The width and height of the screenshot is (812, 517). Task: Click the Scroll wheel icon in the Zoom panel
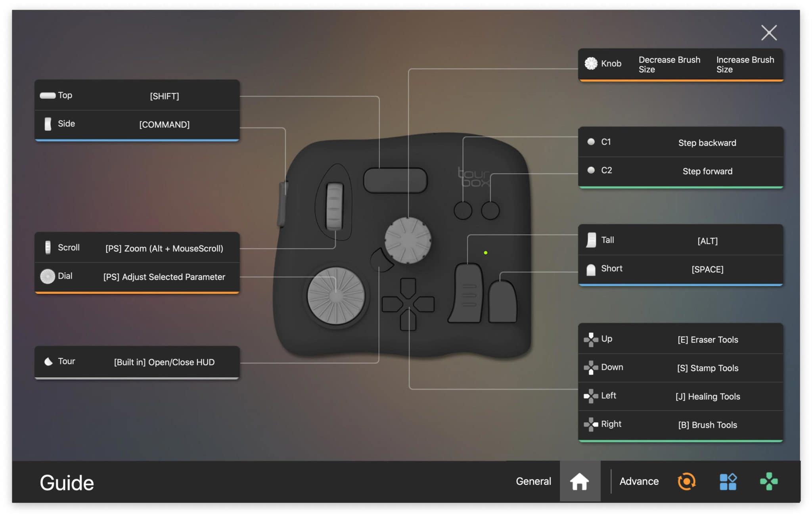48,247
